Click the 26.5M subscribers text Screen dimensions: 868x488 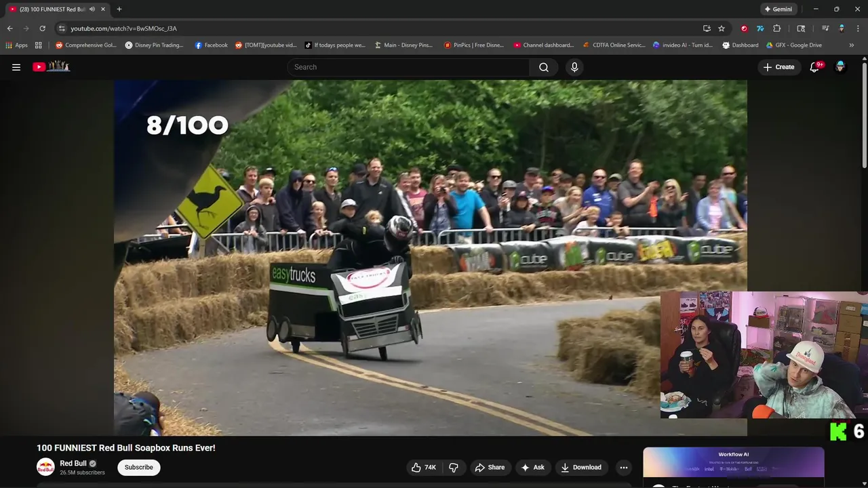pos(82,472)
